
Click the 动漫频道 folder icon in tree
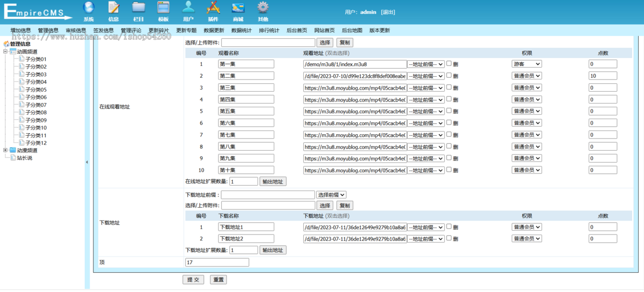[13, 150]
